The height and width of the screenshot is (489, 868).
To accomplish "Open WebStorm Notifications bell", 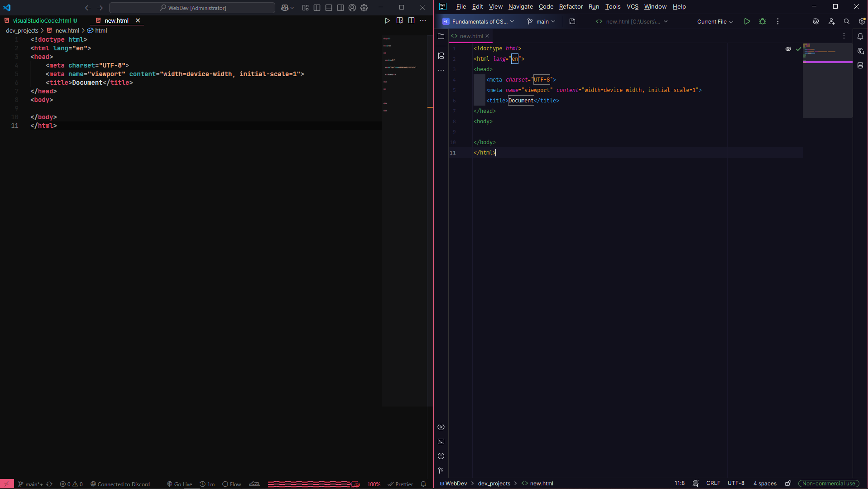I will tap(860, 36).
